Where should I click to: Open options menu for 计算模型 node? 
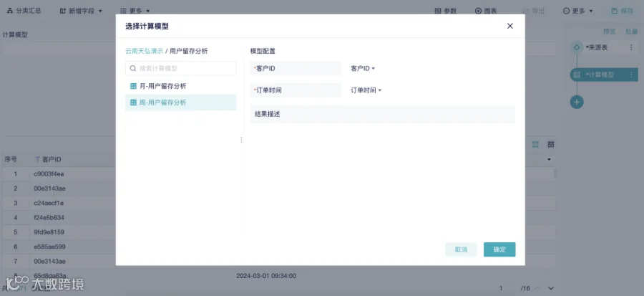[631, 75]
